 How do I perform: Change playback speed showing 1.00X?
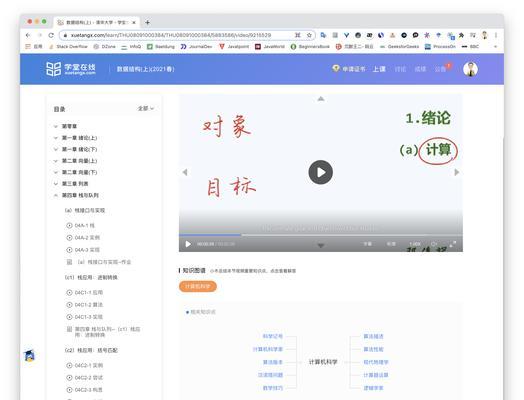coord(414,244)
